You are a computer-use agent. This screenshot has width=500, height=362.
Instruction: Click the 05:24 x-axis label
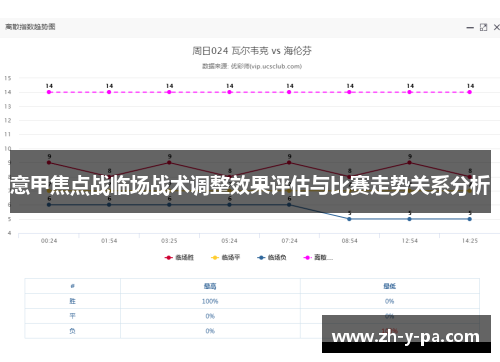tap(229, 241)
